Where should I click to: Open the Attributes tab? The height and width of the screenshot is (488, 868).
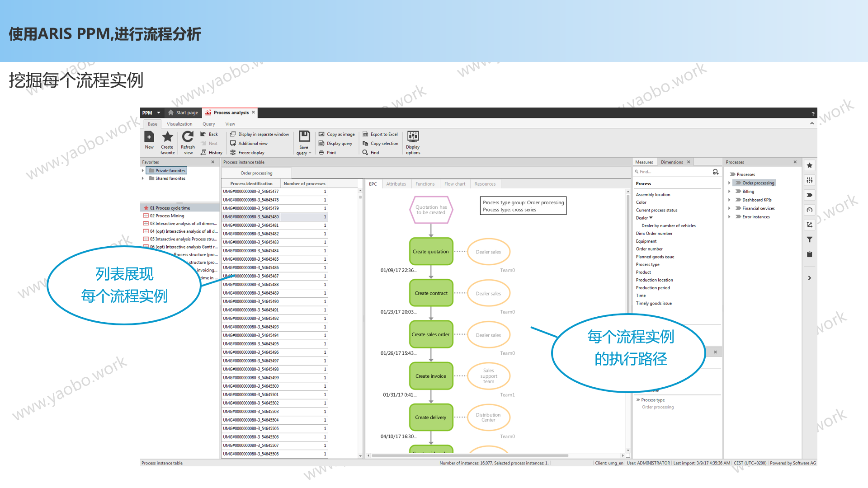(x=396, y=184)
